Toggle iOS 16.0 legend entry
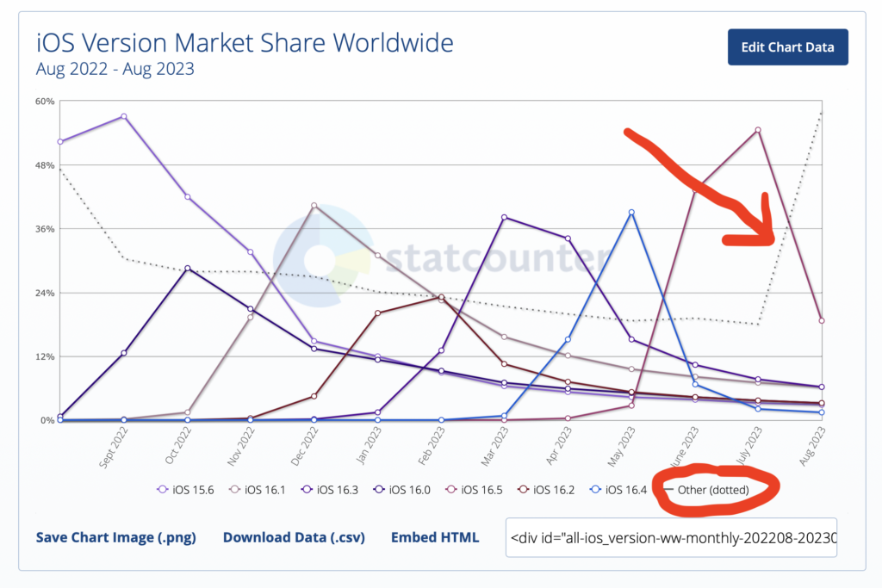This screenshot has width=882, height=588. click(402, 490)
